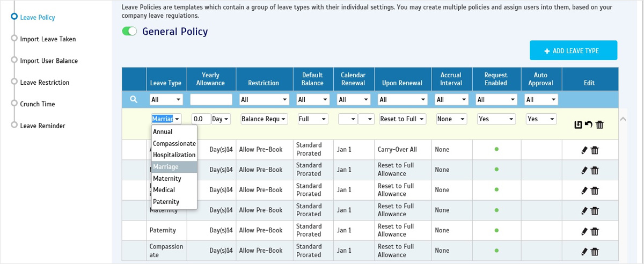Open the Restriction filter dropdown
Image resolution: width=644 pixels, height=264 pixels.
(264, 99)
